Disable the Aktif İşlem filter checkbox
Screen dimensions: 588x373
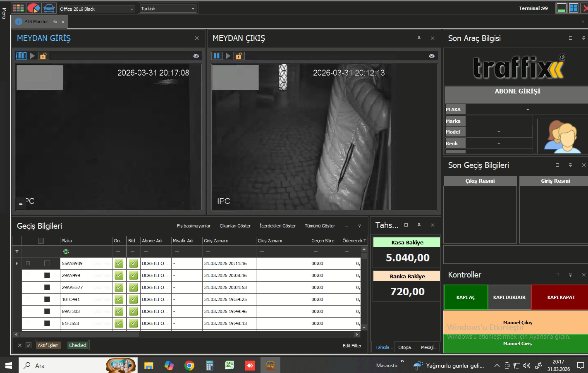(x=29, y=345)
